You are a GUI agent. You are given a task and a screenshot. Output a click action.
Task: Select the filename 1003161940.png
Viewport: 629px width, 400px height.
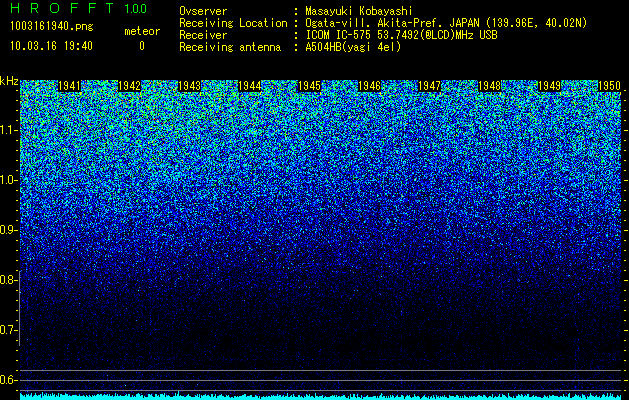[x=52, y=26]
